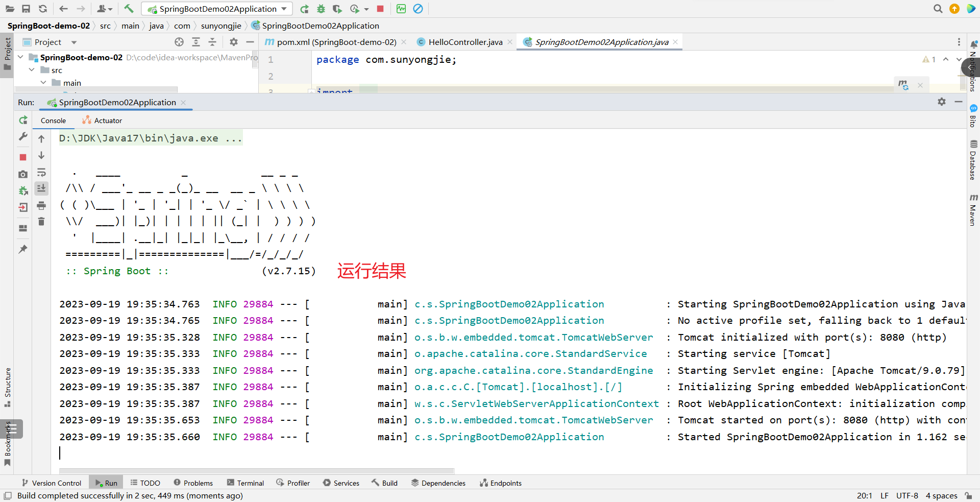Start debugging with the toolbar bug icon

pos(321,9)
